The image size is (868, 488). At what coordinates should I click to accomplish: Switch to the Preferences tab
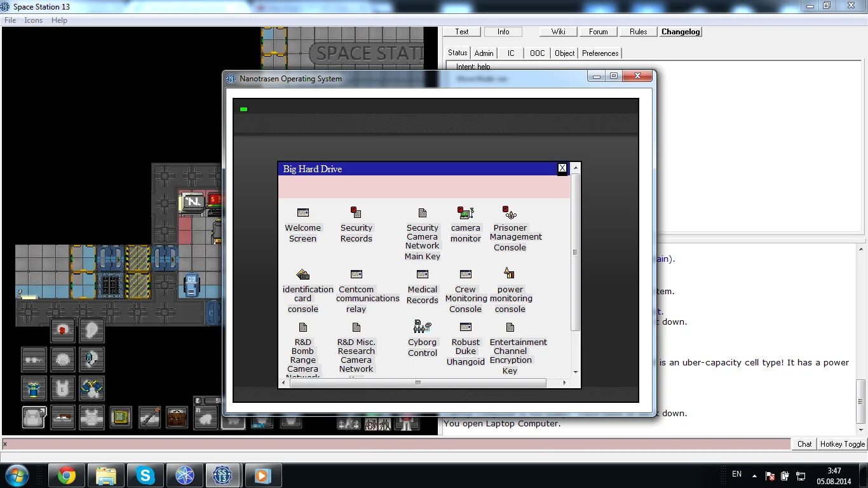click(600, 53)
